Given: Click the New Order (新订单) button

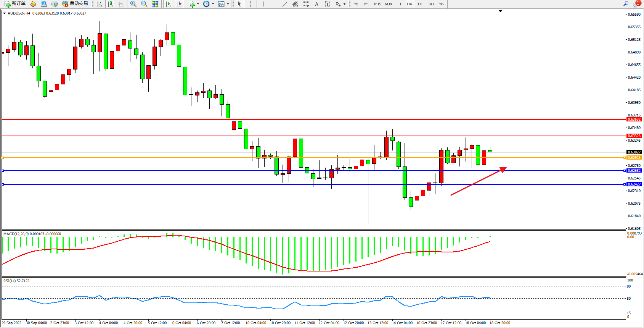Looking at the screenshot, I should click(15, 4).
